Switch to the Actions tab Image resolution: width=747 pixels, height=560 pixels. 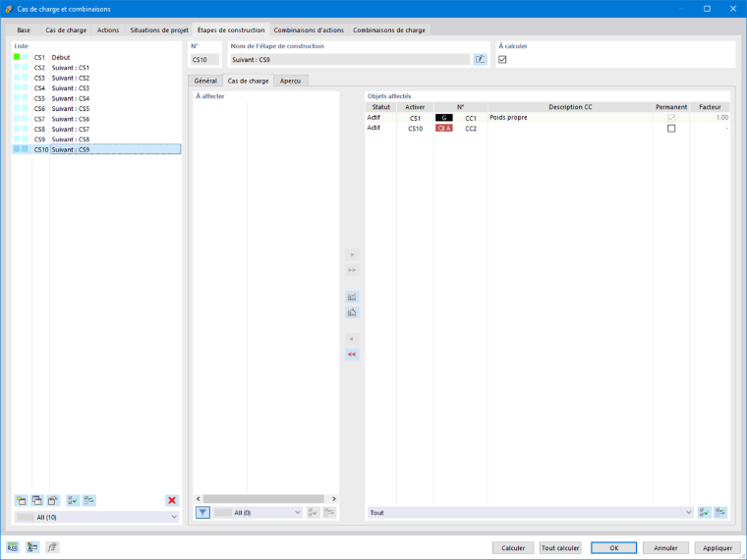[x=108, y=30]
